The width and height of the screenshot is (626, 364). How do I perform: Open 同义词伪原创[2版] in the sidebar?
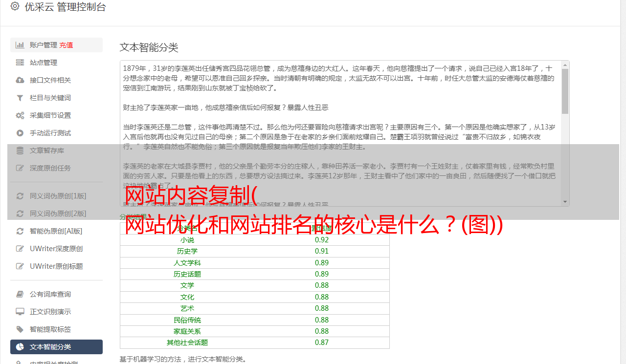pyautogui.click(x=56, y=214)
